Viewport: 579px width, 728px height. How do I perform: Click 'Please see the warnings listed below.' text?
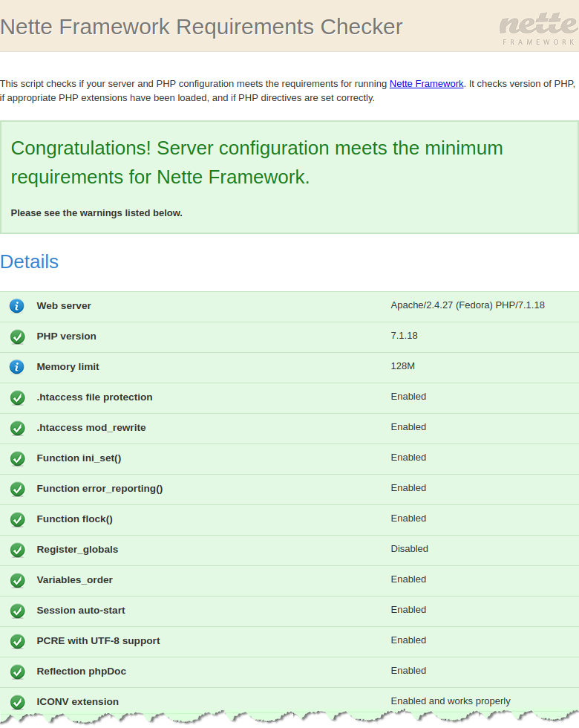tap(96, 213)
